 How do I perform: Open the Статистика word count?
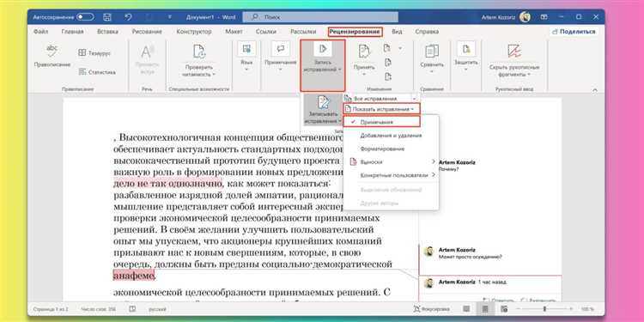click(x=97, y=72)
